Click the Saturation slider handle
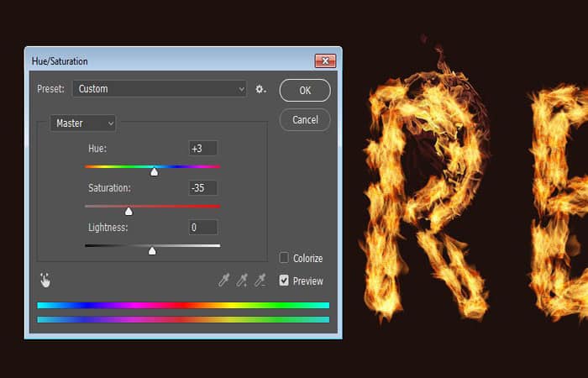This screenshot has height=378, width=588. tap(129, 212)
